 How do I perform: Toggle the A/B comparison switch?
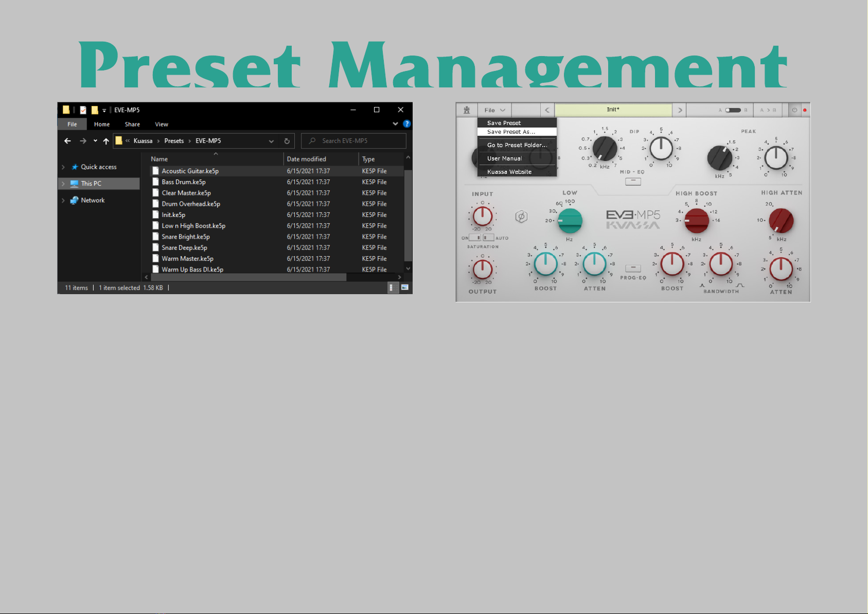[x=733, y=110]
